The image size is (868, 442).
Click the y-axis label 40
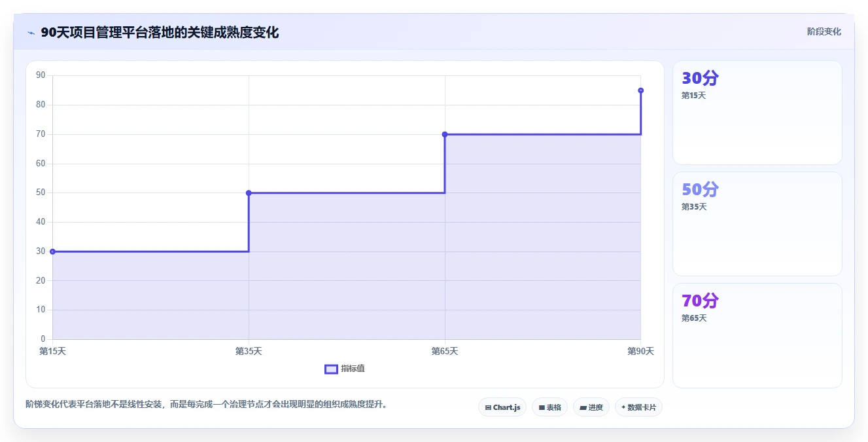tap(41, 222)
